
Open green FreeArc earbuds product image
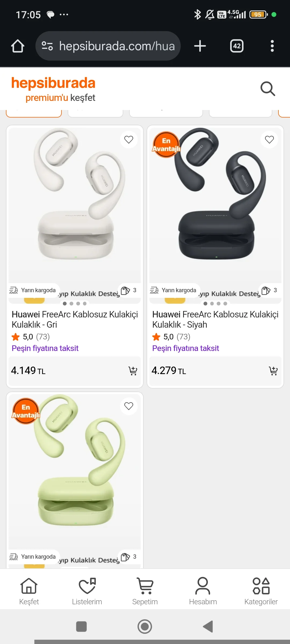point(75,472)
